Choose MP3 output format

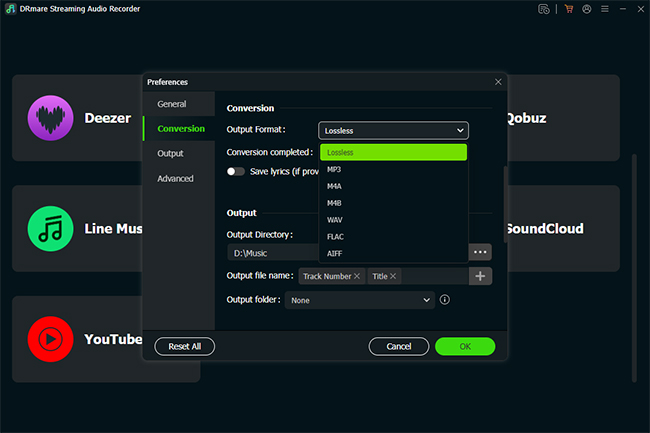393,169
